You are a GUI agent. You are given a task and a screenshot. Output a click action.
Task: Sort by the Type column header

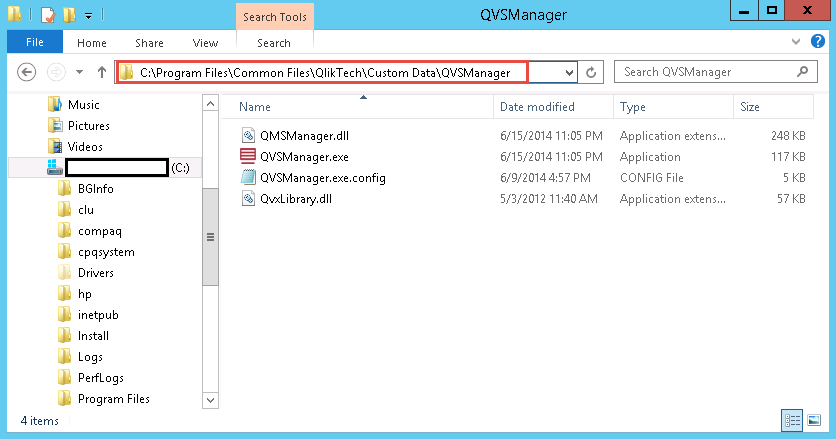coord(673,107)
